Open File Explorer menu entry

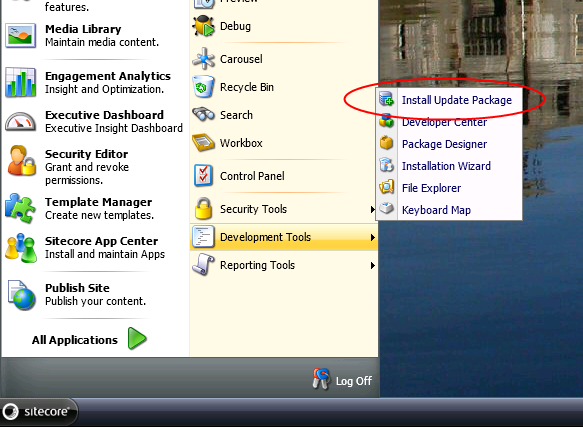click(x=449, y=187)
